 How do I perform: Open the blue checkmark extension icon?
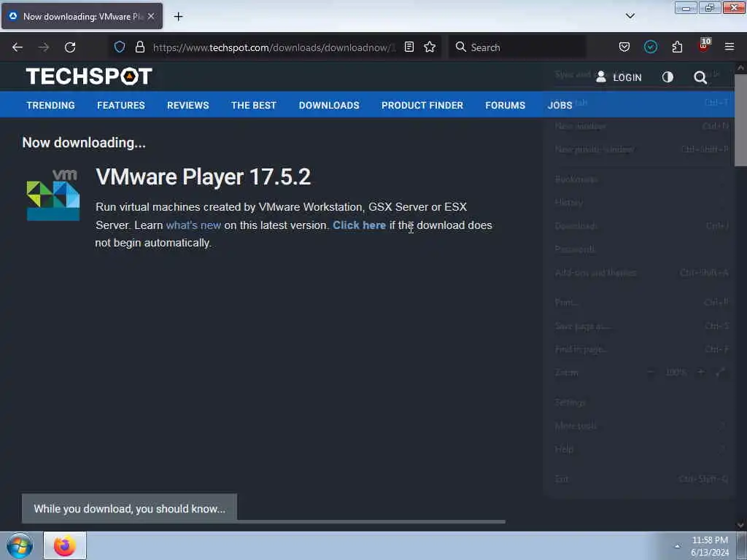click(x=651, y=47)
